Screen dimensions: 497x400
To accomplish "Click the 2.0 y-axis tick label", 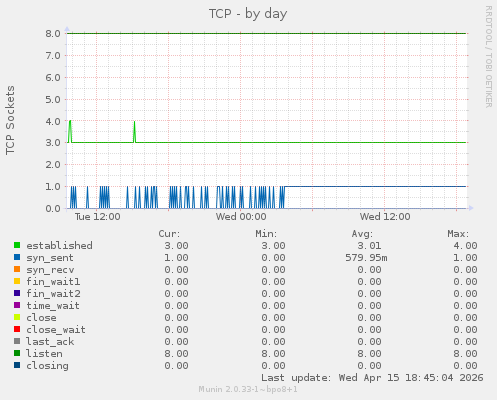I will pos(53,165).
